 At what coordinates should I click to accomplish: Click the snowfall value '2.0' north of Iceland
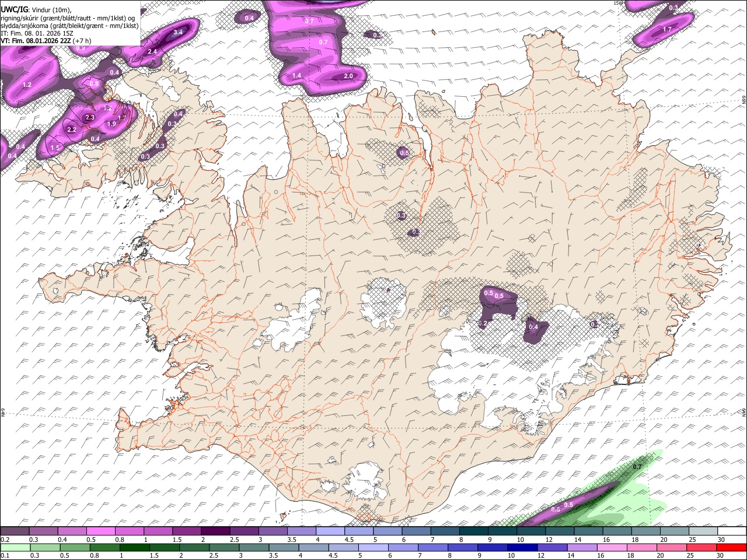pos(348,76)
